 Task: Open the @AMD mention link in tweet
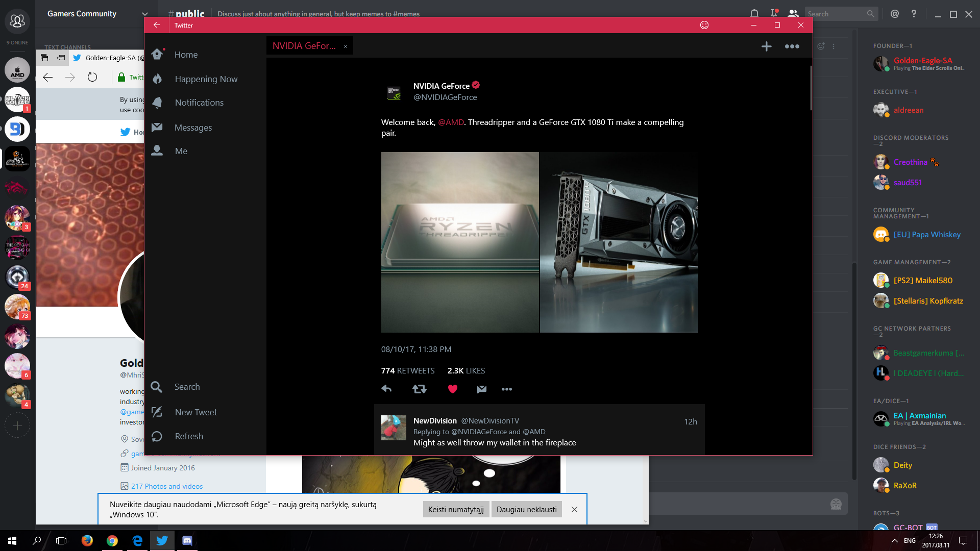(x=451, y=122)
